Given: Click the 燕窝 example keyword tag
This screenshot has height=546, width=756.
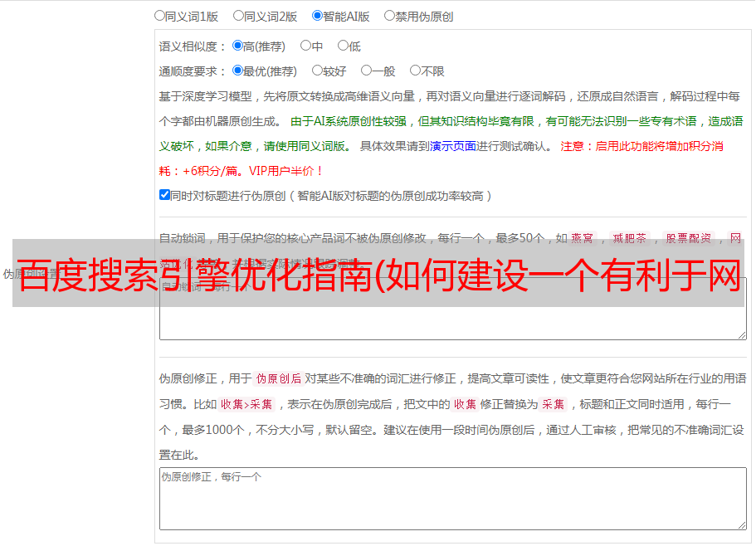Looking at the screenshot, I should coord(582,238).
